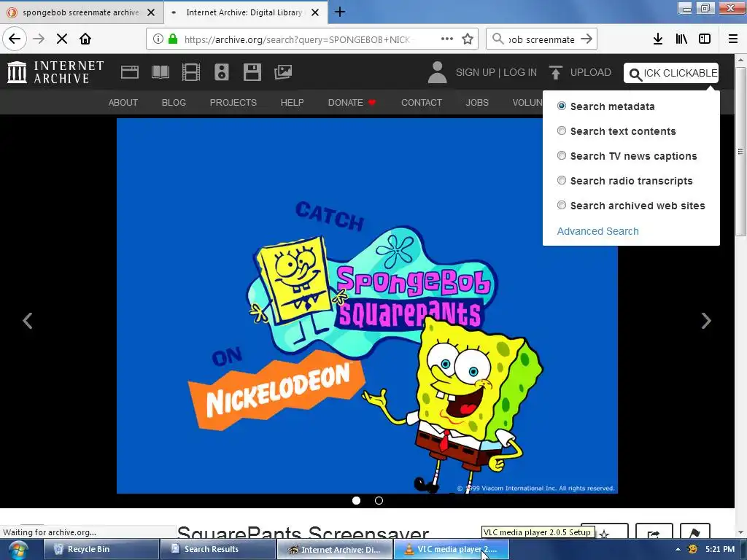Image resolution: width=747 pixels, height=560 pixels.
Task: Open the ABOUT menu item
Action: [123, 102]
